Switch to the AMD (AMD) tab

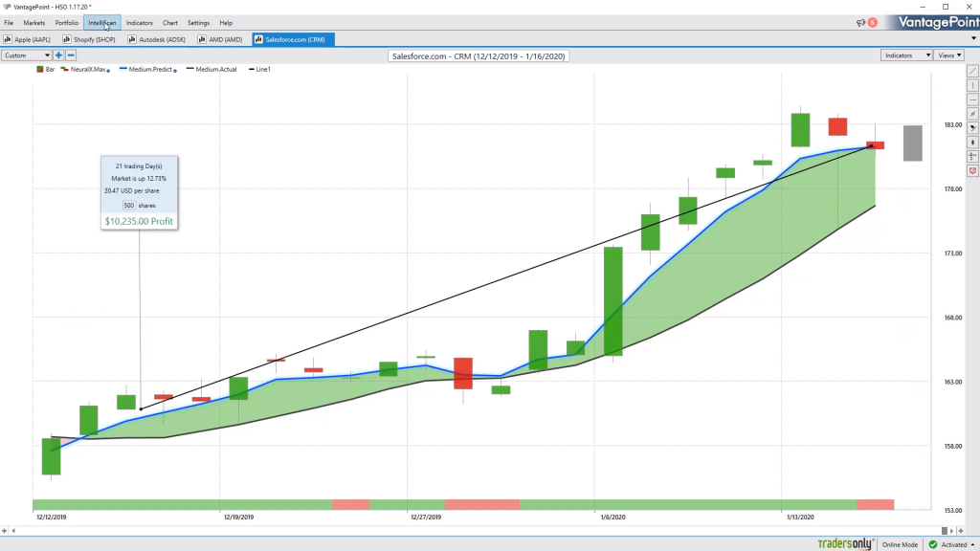coord(220,39)
